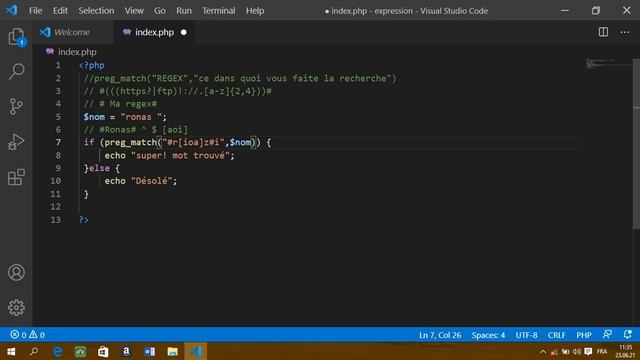Click the https?|ftp regex comment line
640x360 pixels.
click(178, 91)
